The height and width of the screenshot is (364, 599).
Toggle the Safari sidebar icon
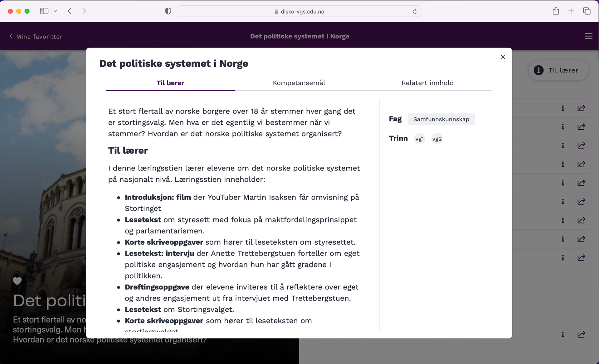[x=44, y=11]
